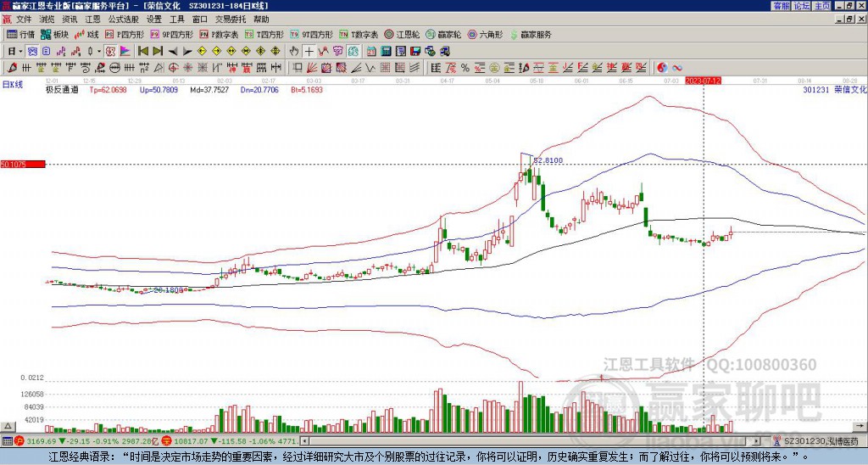
Task: Open the 六角形 hexagon tool
Action: [486, 34]
